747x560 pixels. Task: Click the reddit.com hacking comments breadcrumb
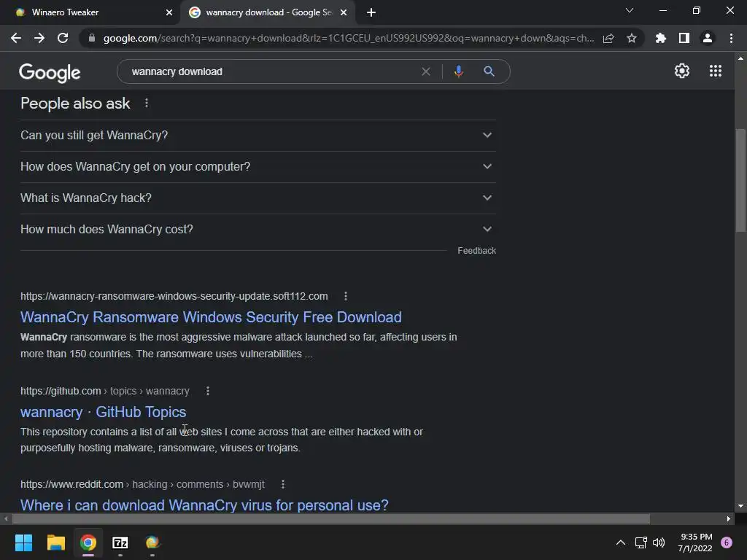(x=142, y=484)
